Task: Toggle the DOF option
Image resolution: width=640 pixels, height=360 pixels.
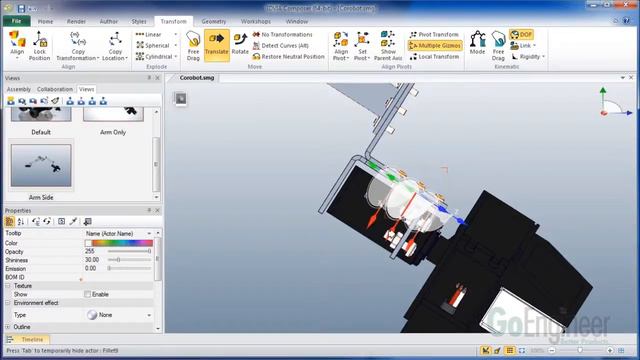Action: point(521,34)
